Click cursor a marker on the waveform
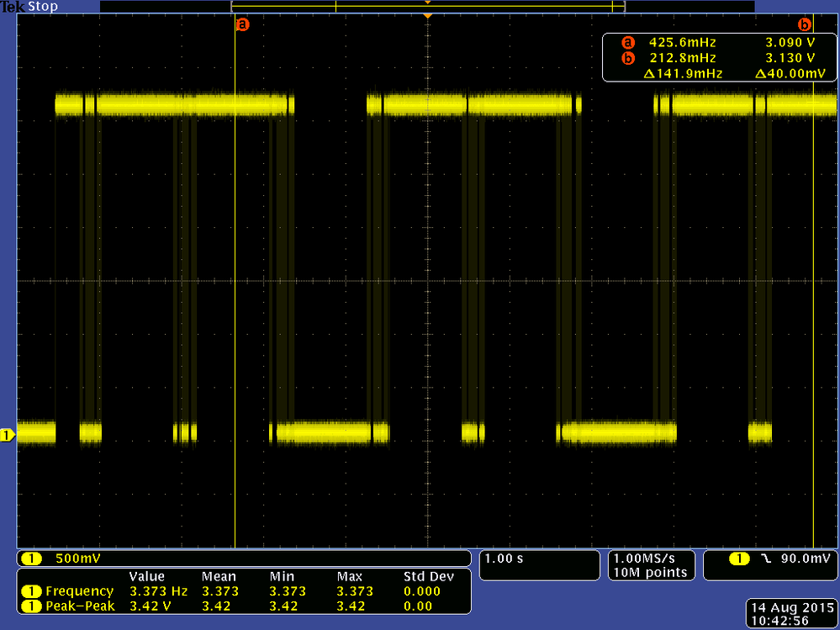 243,24
